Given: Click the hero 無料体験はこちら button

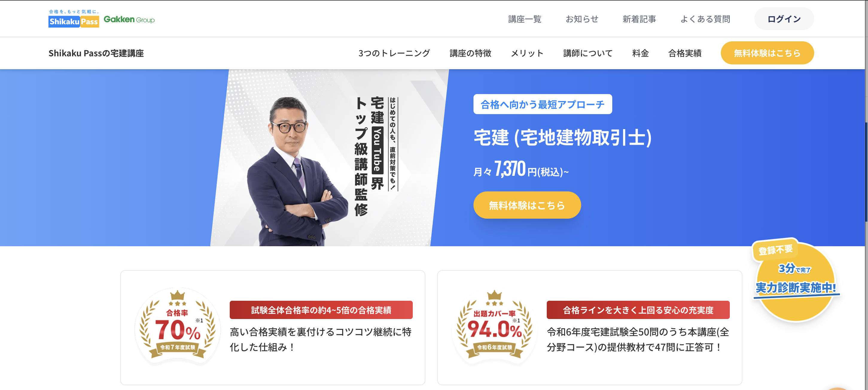Looking at the screenshot, I should pyautogui.click(x=527, y=205).
